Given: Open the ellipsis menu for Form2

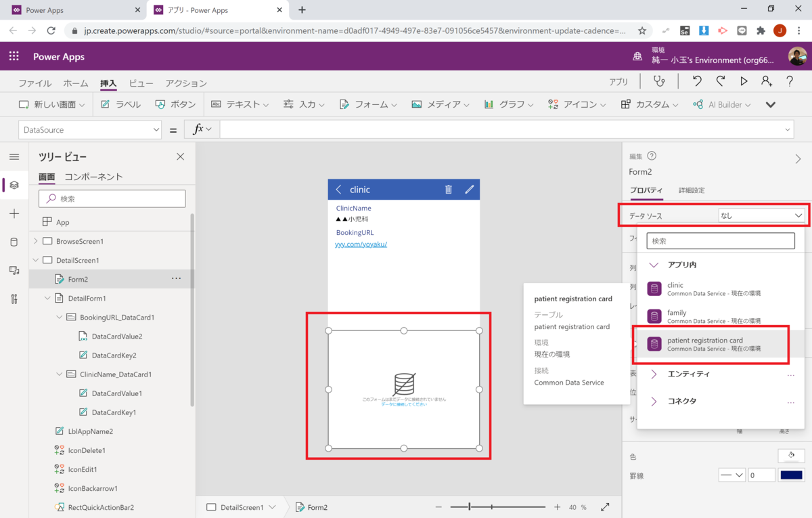Looking at the screenshot, I should coord(176,278).
